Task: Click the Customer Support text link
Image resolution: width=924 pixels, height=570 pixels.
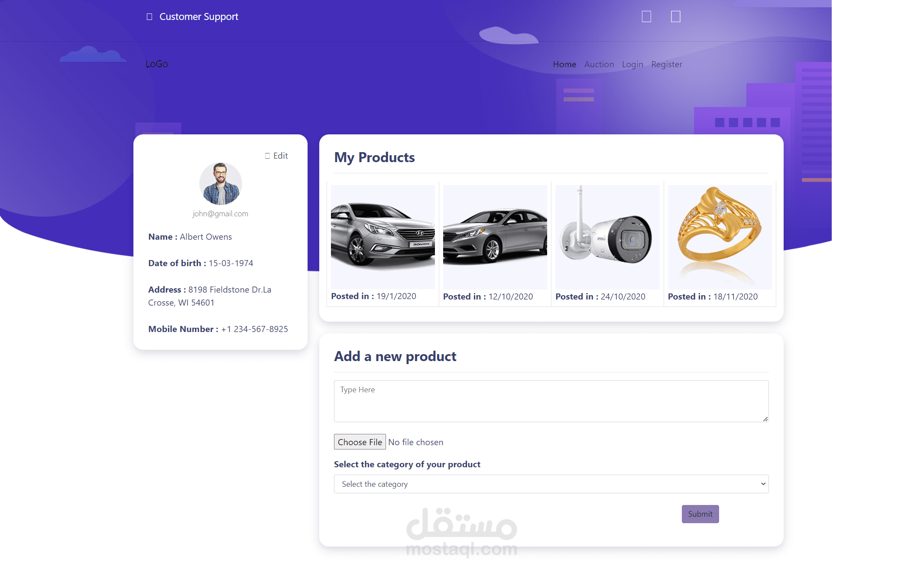Action: (x=199, y=16)
